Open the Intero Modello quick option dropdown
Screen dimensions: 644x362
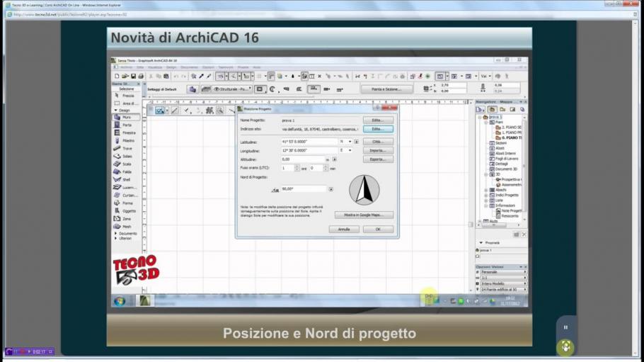[503, 284]
